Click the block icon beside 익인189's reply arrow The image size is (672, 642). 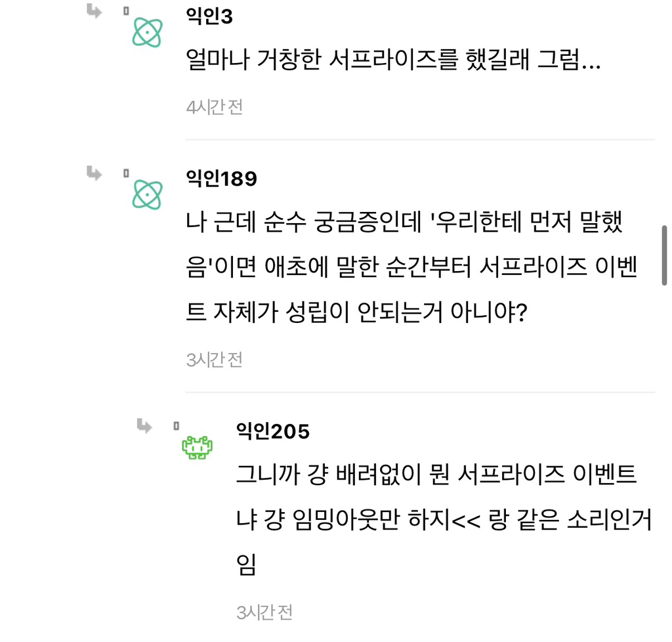[x=125, y=172]
